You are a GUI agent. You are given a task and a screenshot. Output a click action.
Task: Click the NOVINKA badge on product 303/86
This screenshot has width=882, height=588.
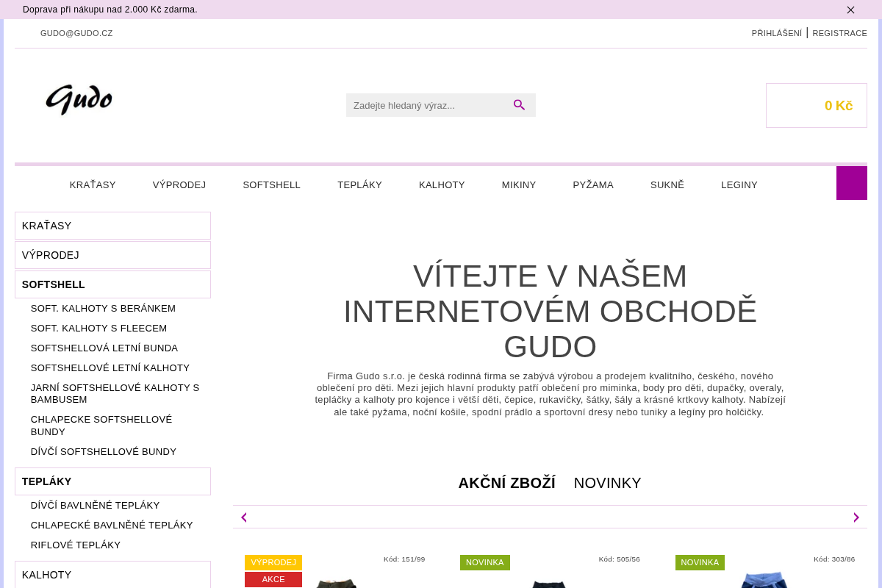pos(700,562)
